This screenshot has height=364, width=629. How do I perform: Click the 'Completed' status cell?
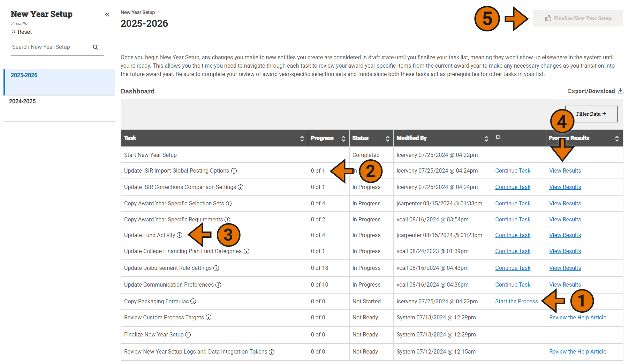point(371,155)
